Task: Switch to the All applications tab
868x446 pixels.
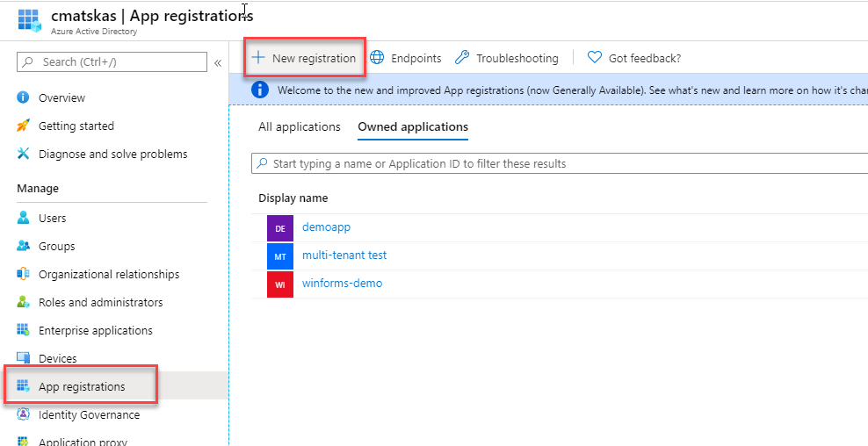Action: click(x=300, y=126)
